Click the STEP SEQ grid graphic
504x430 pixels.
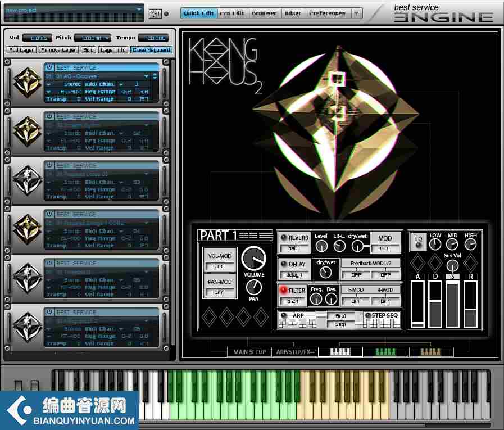(382, 323)
